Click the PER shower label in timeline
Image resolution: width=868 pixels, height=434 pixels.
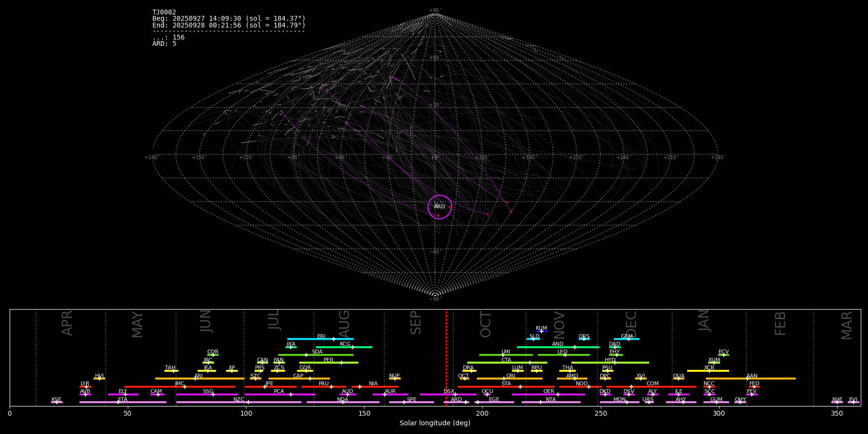328,360
